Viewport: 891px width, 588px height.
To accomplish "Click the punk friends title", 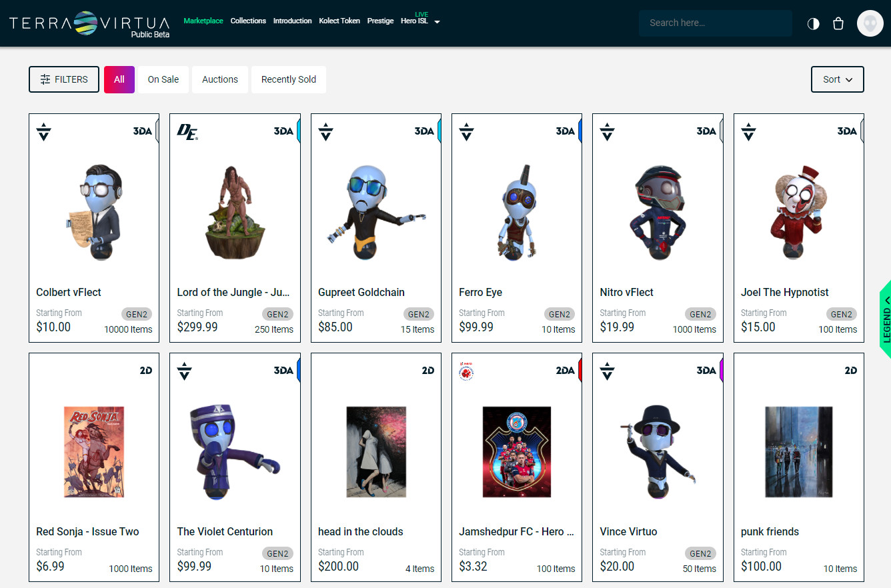I will tap(770, 531).
